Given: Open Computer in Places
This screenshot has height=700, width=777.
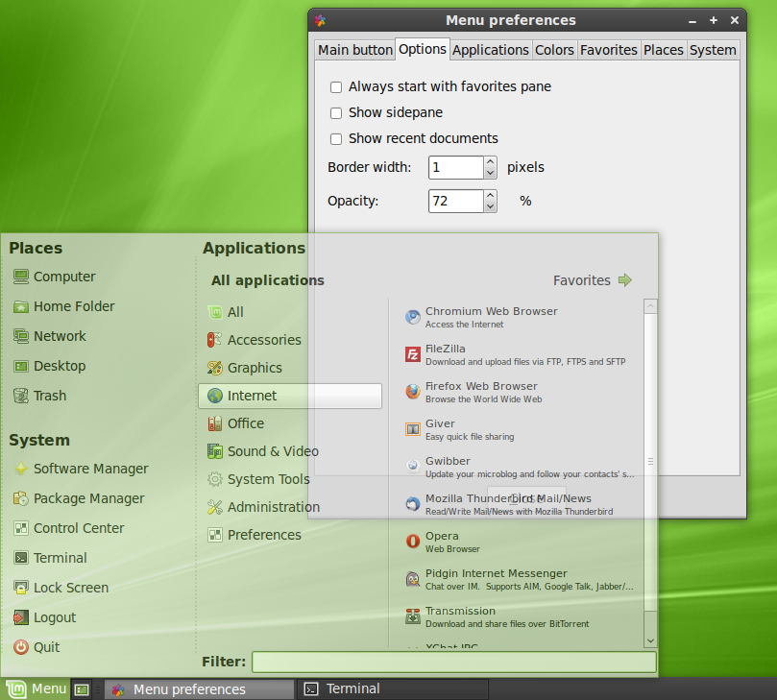Looking at the screenshot, I should click(x=55, y=277).
